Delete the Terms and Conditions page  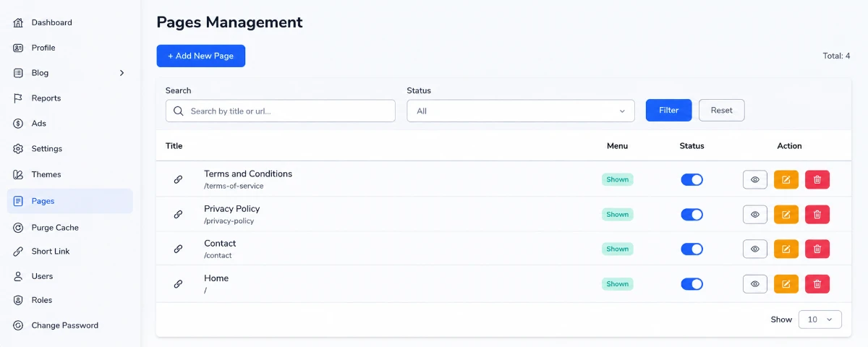817,179
